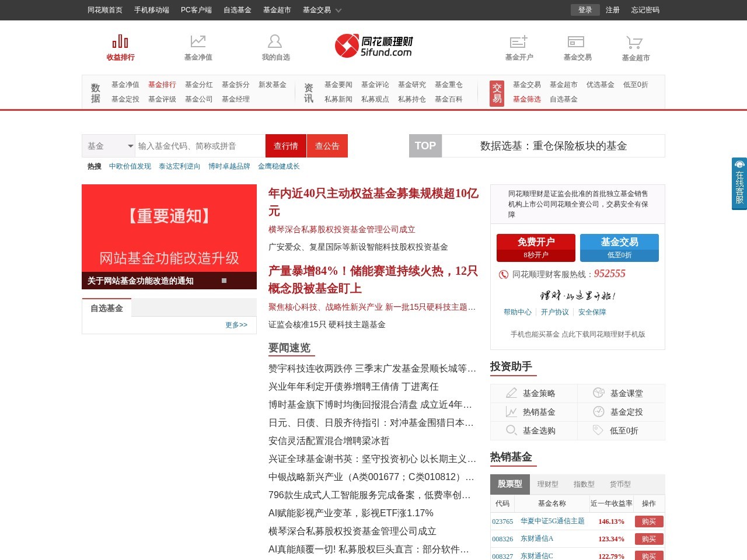The width and height of the screenshot is (747, 560).
Task: Click the 我的自选 person icon
Action: click(x=275, y=40)
